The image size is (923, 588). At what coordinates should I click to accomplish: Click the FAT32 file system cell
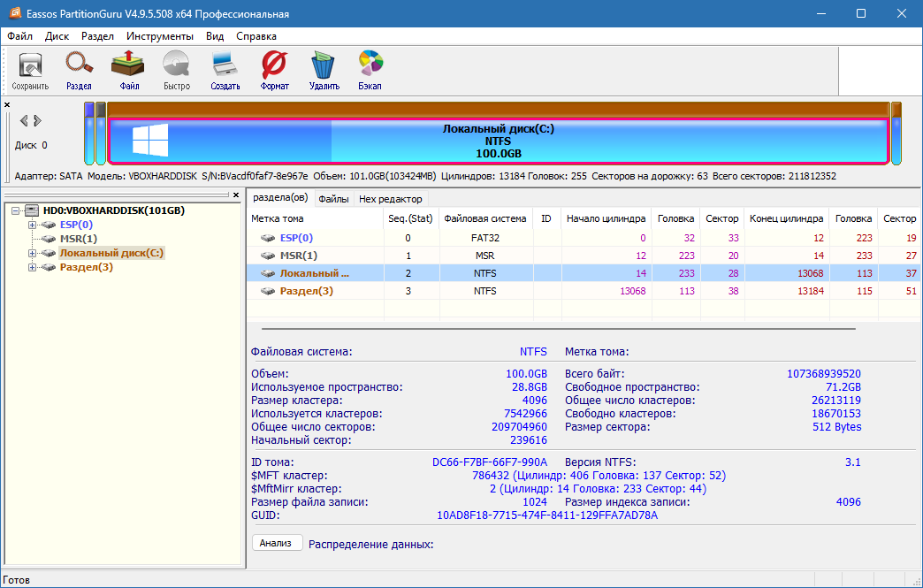coord(485,238)
